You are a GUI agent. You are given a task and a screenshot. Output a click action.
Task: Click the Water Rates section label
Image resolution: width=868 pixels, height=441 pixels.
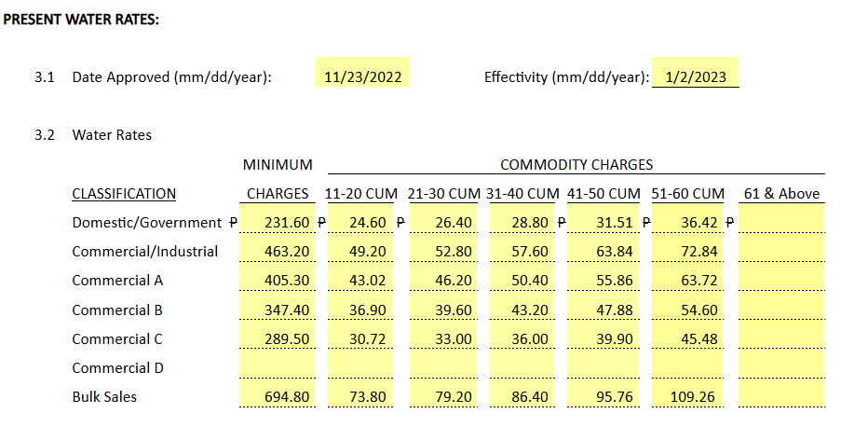tap(112, 134)
